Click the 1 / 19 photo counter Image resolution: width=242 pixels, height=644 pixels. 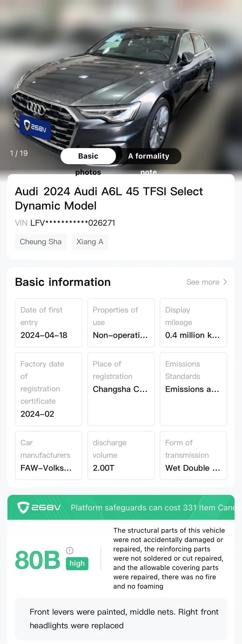click(19, 153)
